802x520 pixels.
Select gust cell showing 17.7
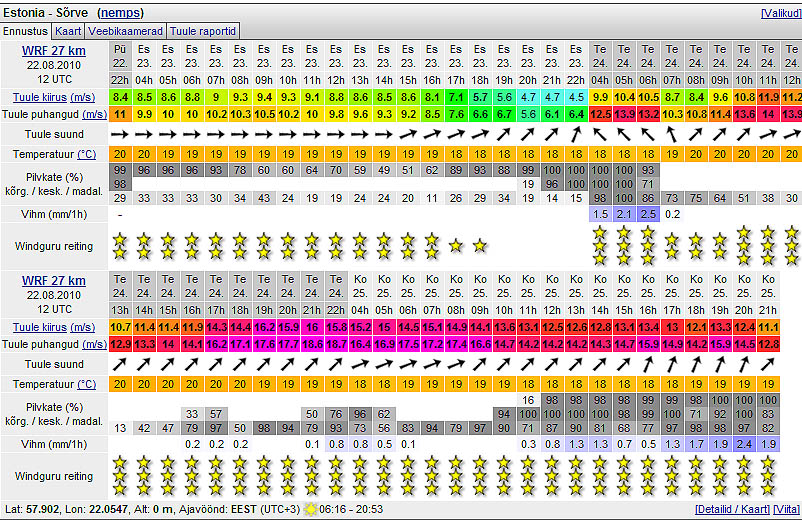(288, 344)
